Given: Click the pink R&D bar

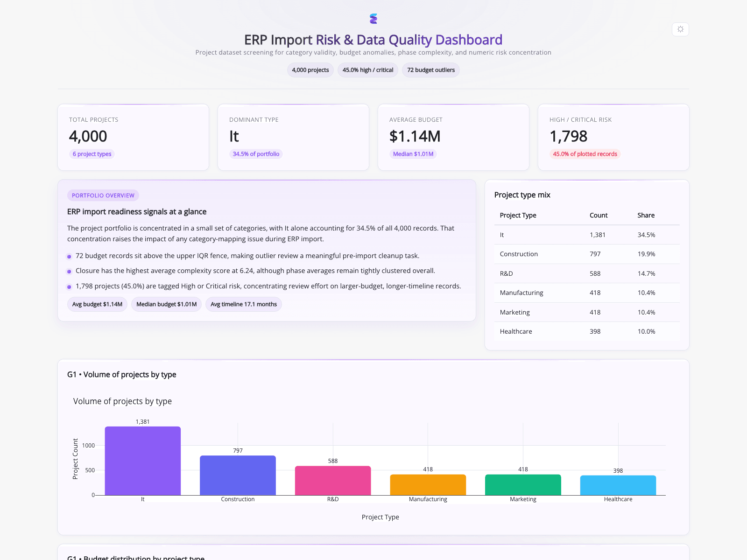Looking at the screenshot, I should point(333,481).
